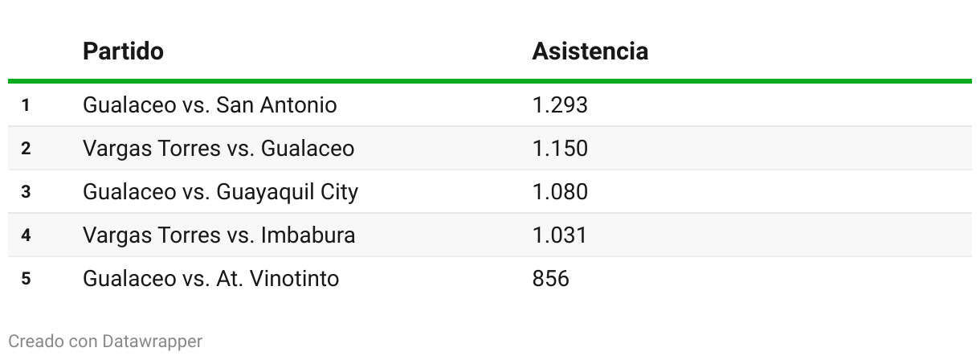
Task: Click the 1.031 attendance value
Action: click(560, 235)
